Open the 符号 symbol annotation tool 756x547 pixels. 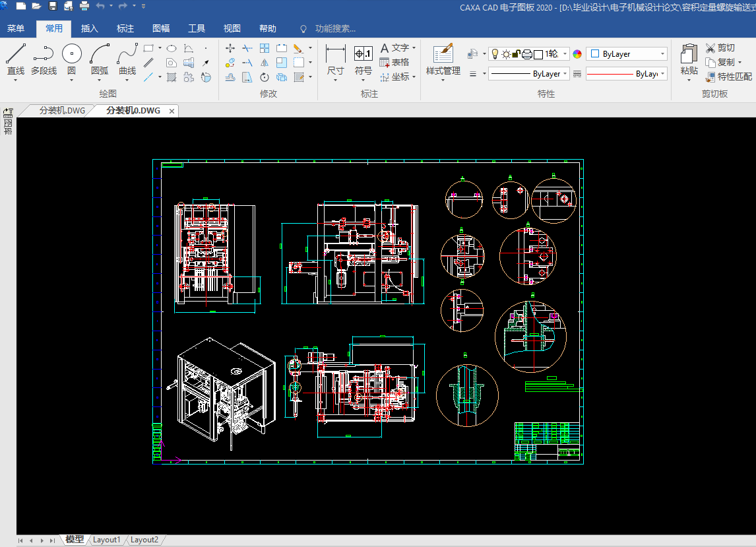coord(363,60)
